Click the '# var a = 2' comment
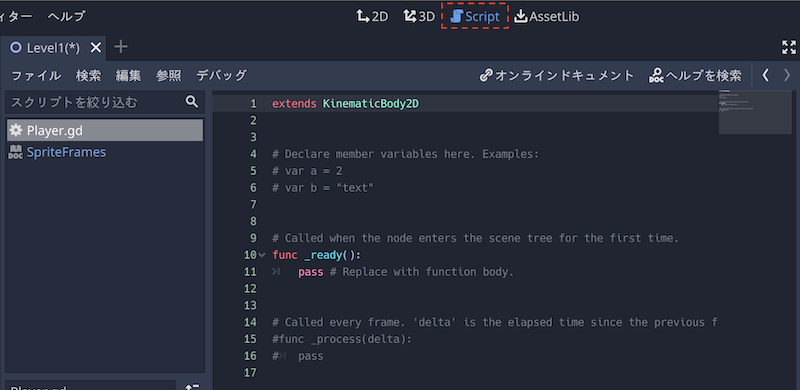Image resolution: width=800 pixels, height=390 pixels. click(x=307, y=171)
